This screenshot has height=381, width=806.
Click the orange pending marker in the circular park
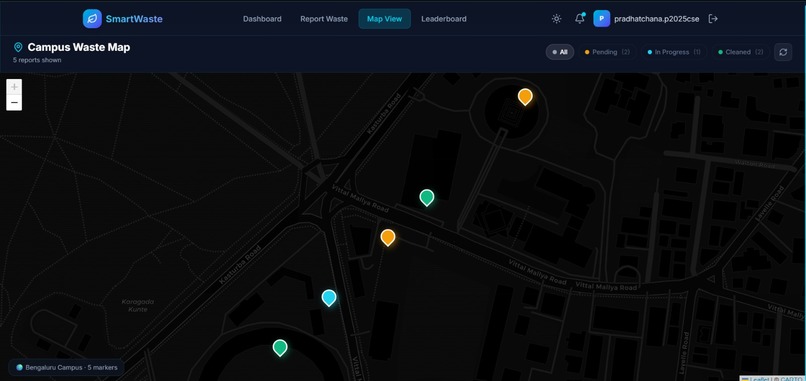[x=525, y=97]
